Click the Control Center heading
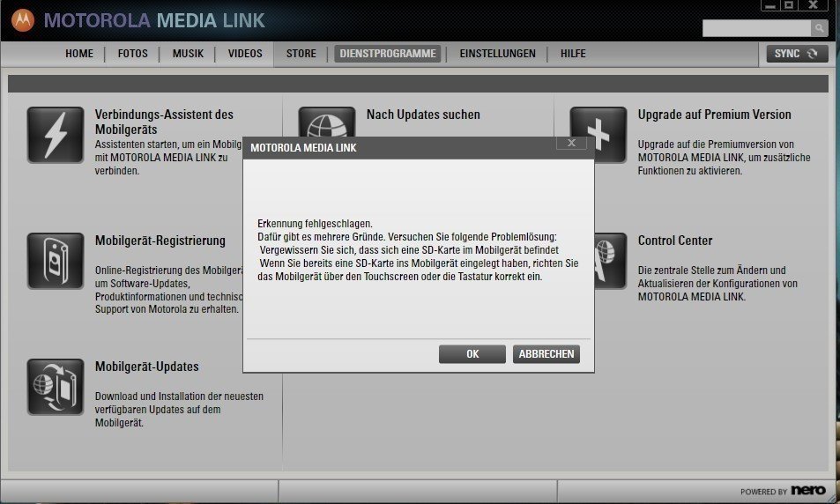Screen dimensions: 840x504 [675, 241]
